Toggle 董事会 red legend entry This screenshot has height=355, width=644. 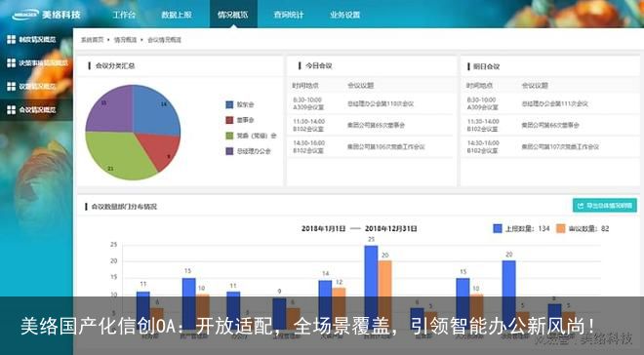[x=240, y=120]
